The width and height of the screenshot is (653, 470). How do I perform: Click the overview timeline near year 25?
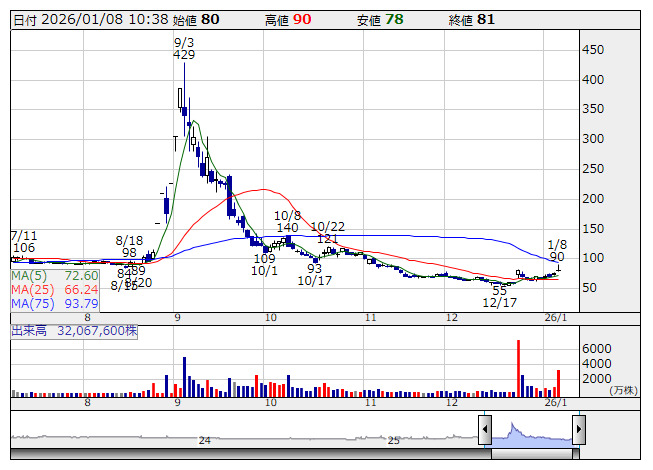(x=394, y=440)
